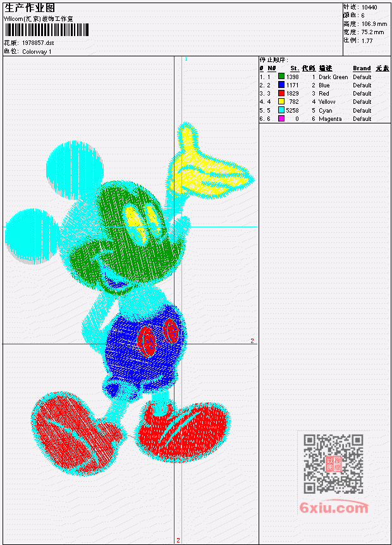
Task: Click the '描述' column header
Action: click(x=326, y=68)
